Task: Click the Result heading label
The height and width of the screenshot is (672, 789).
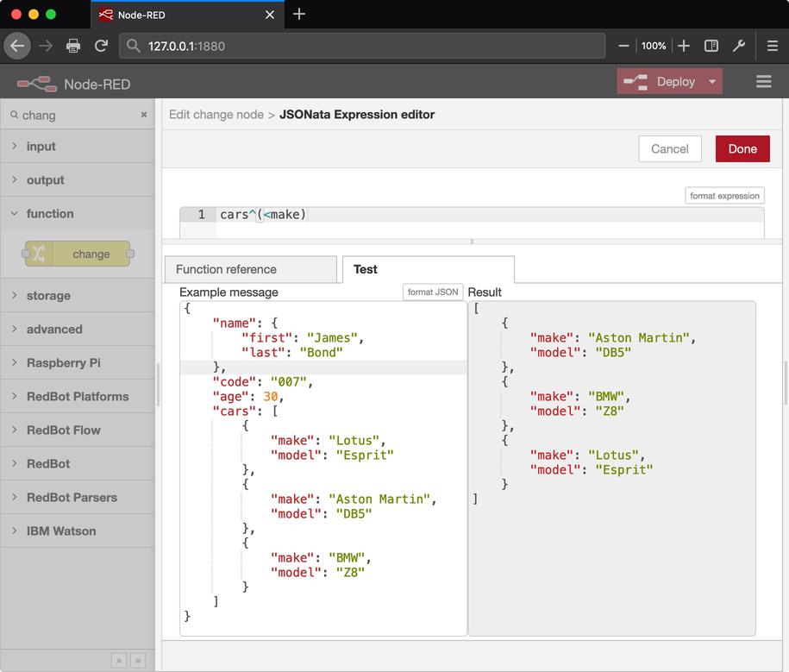Action: (x=485, y=292)
